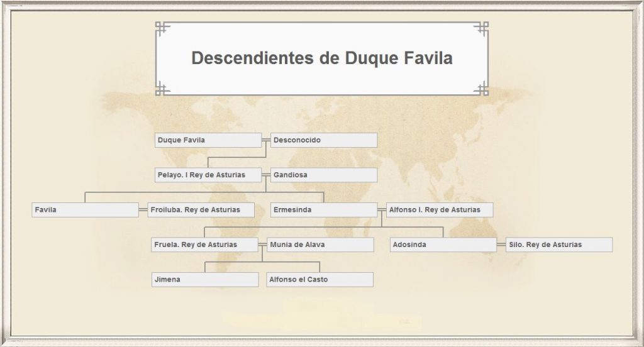Click the Descendientes de Duque Favila title
This screenshot has height=347, width=644.
(x=322, y=58)
